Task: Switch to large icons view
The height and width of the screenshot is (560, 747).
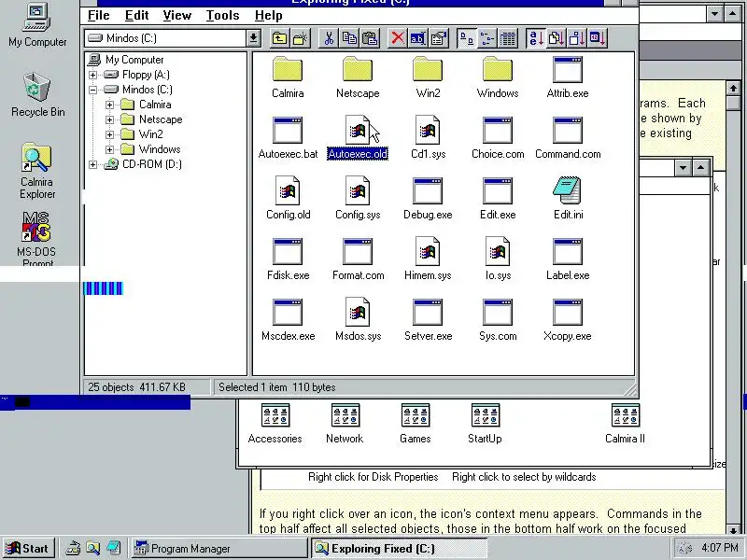Action: (x=466, y=38)
